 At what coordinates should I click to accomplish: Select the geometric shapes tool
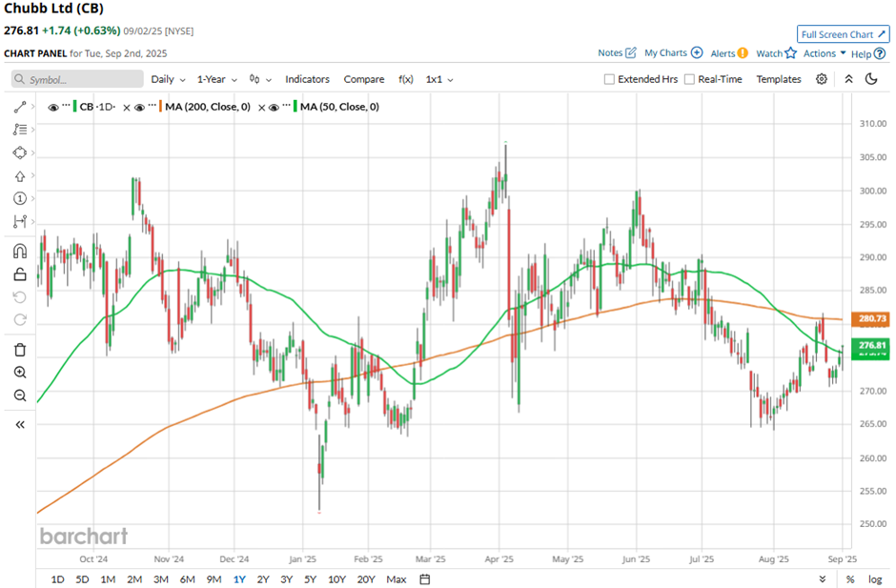click(20, 152)
